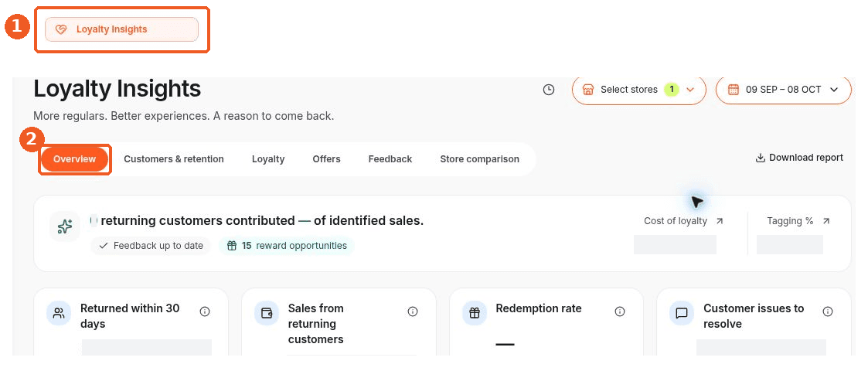
Task: Open the Feedback tab
Action: [x=390, y=159]
